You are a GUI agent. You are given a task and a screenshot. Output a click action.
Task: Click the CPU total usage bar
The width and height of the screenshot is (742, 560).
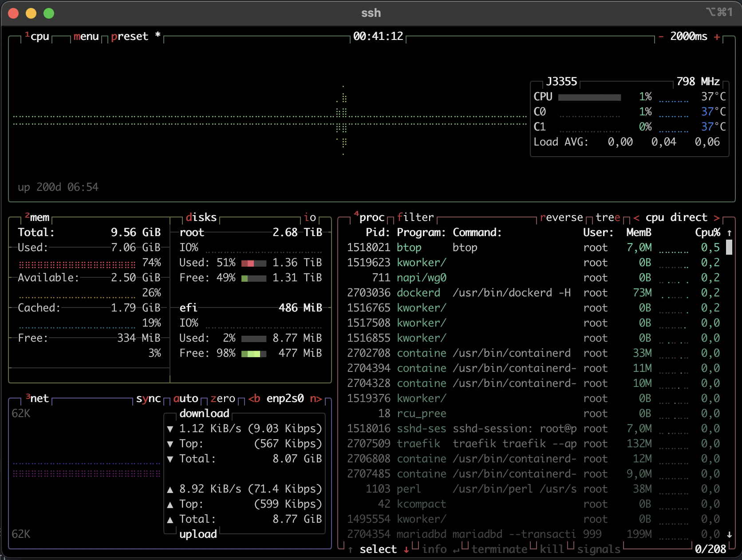coord(589,97)
